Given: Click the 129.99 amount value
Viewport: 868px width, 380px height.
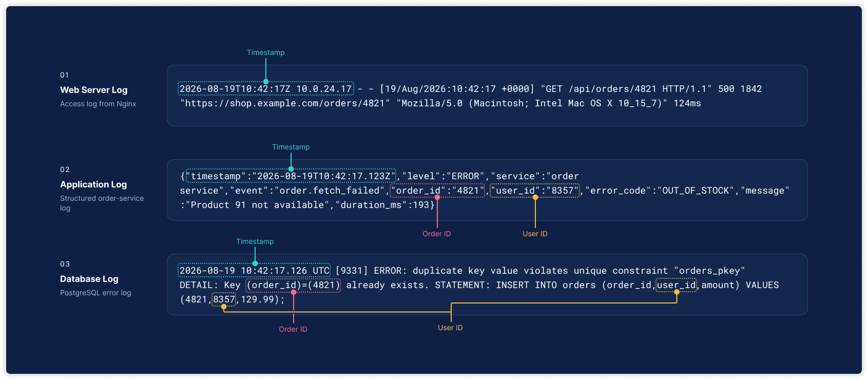Looking at the screenshot, I should 257,299.
